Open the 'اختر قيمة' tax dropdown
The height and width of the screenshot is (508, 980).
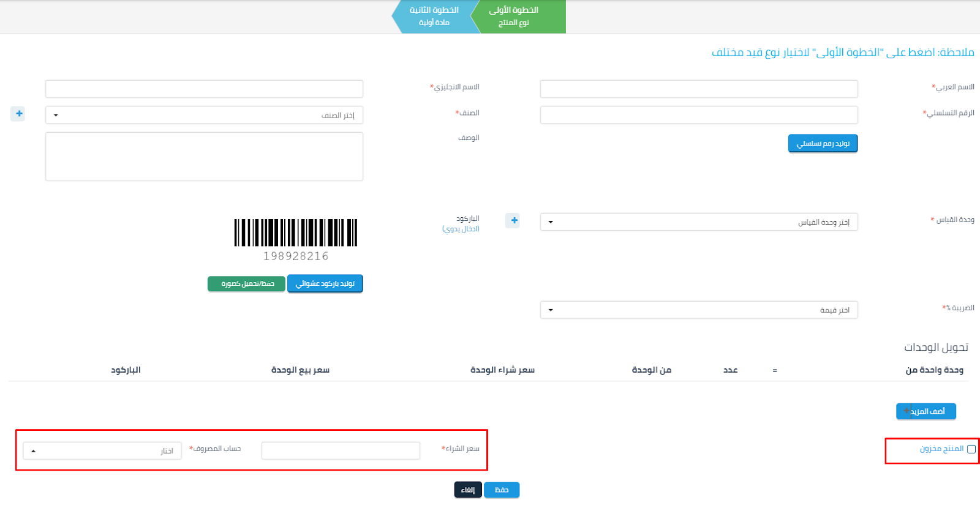698,310
